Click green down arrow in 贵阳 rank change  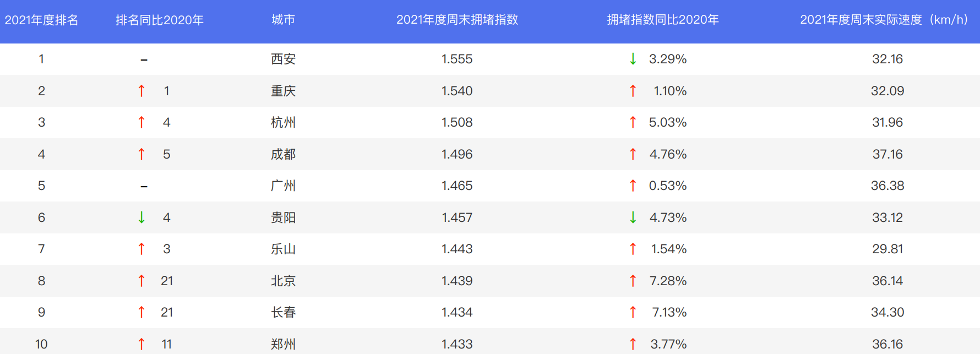click(141, 217)
